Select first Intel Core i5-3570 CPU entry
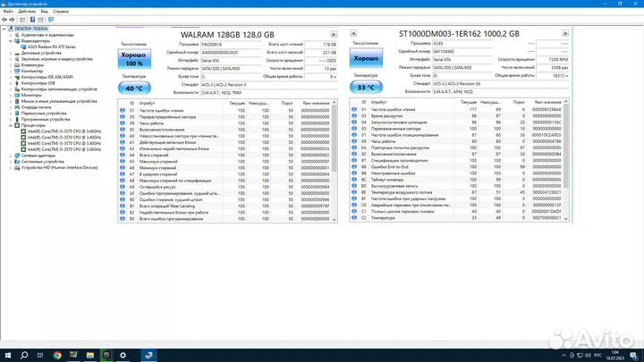Image resolution: width=644 pixels, height=362 pixels. [64, 131]
